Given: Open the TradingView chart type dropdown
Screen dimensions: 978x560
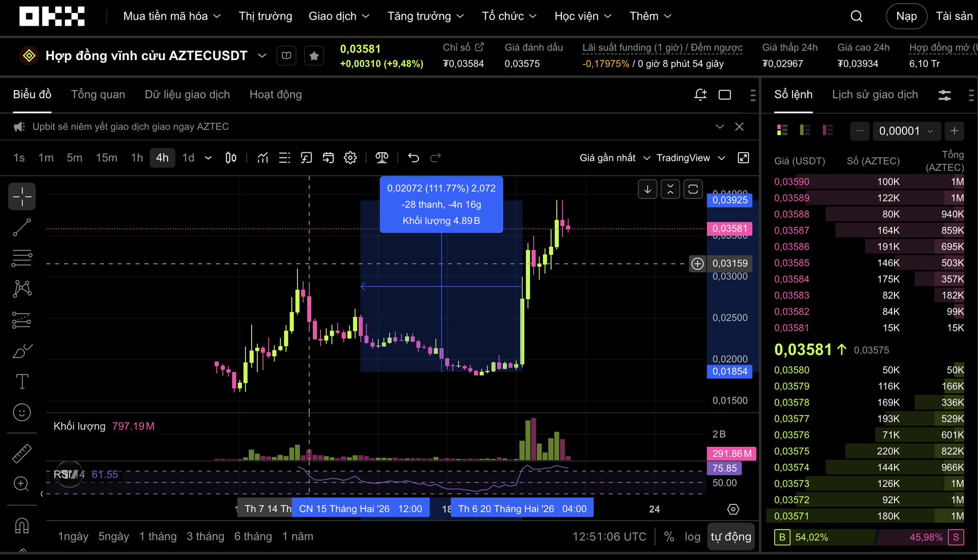Looking at the screenshot, I should (x=690, y=158).
